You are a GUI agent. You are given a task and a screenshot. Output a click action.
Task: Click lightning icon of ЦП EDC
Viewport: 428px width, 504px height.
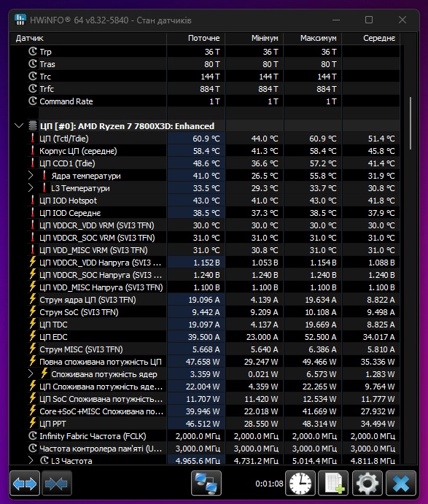pyautogui.click(x=33, y=336)
